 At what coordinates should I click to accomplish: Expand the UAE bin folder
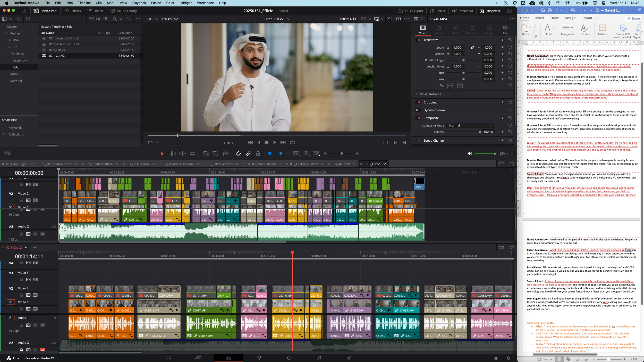(x=10, y=47)
